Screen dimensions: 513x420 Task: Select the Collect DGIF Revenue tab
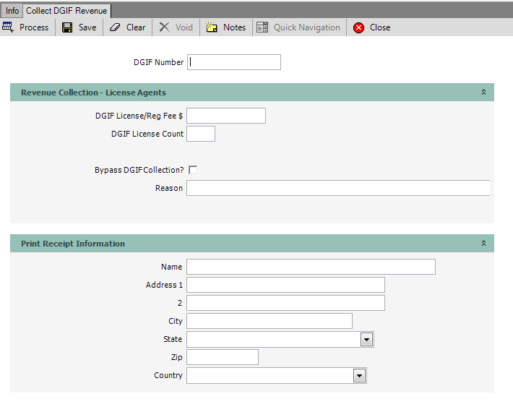[66, 11]
